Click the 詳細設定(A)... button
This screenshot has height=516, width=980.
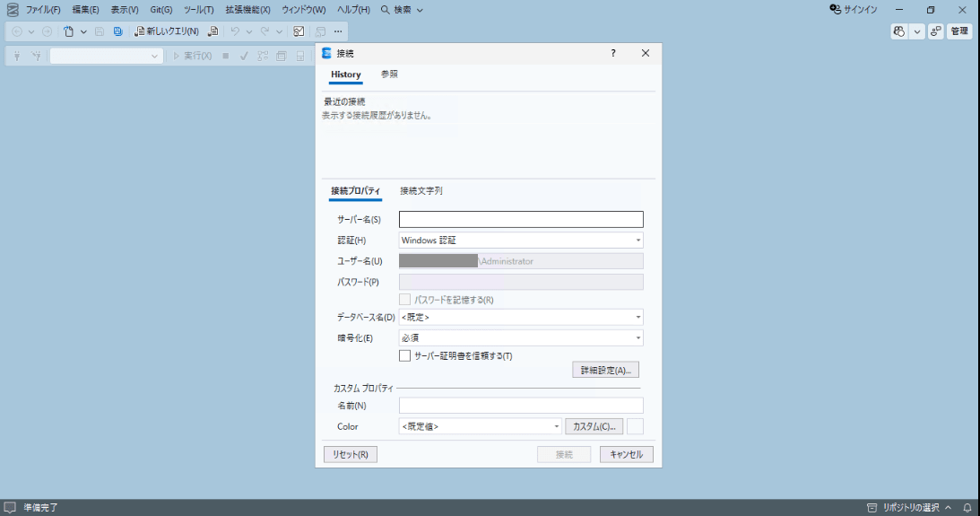605,371
